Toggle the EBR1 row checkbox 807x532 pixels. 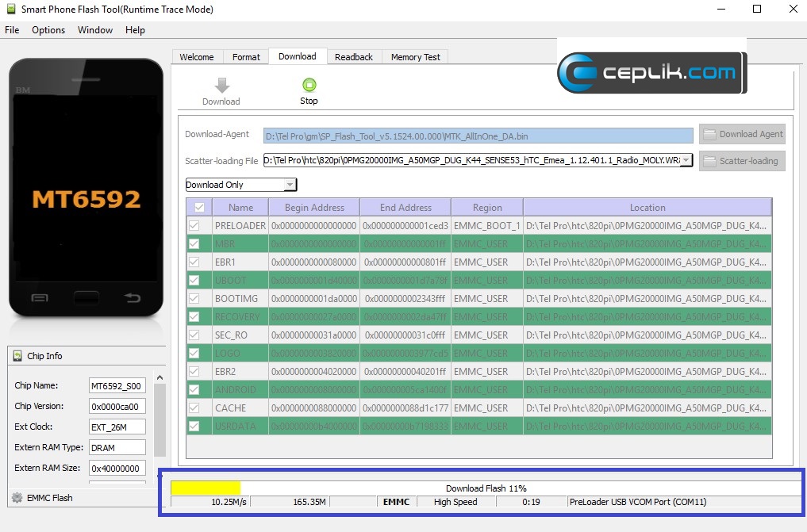point(194,262)
